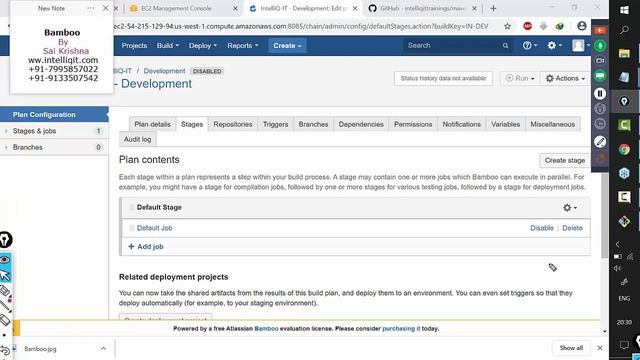This screenshot has height=360, width=640.
Task: Click Show all downloads button
Action: click(571, 348)
